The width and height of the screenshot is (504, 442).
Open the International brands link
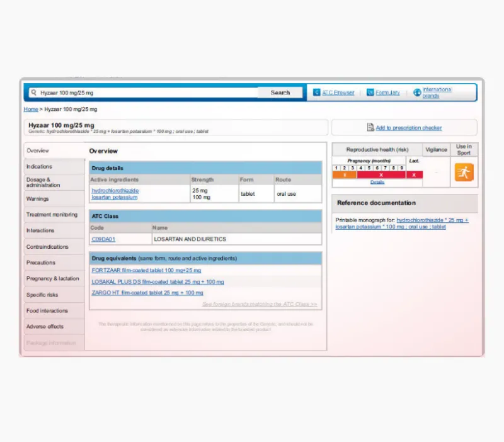point(437,93)
